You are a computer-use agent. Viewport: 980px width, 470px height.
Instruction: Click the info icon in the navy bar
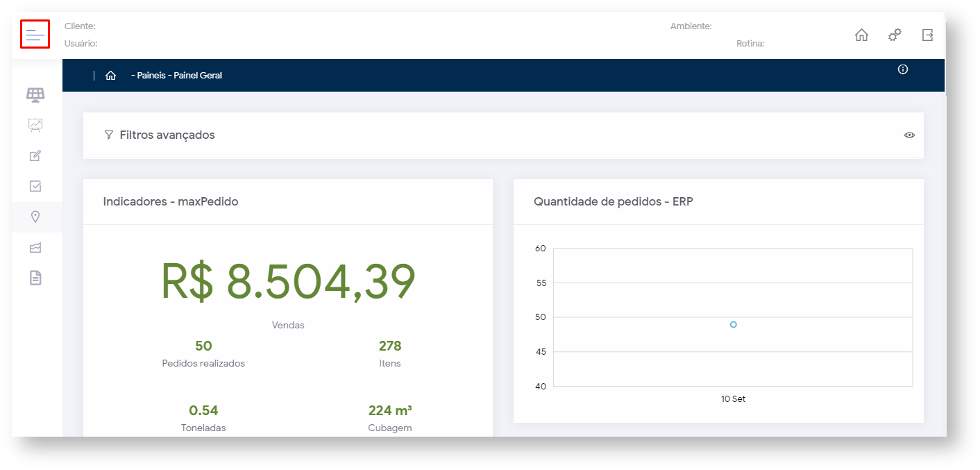pos(902,69)
